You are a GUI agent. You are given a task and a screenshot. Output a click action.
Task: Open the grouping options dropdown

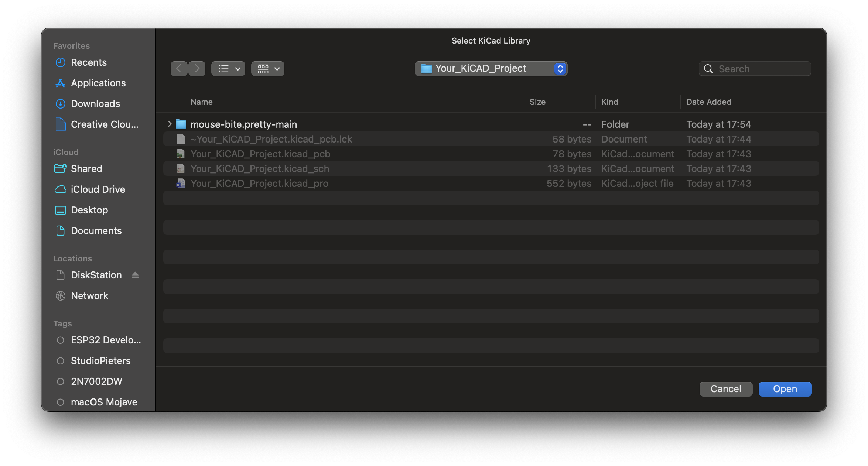[x=268, y=69]
